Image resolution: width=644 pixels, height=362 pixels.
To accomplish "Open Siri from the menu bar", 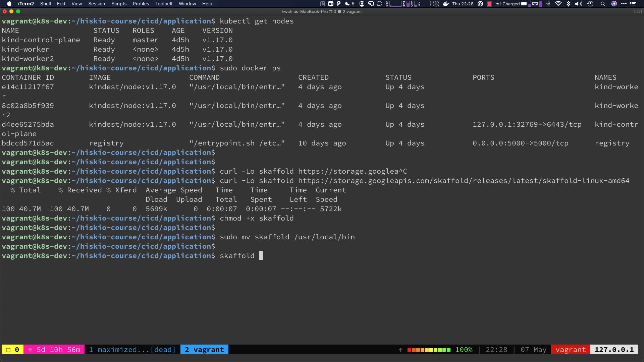I will [614, 4].
